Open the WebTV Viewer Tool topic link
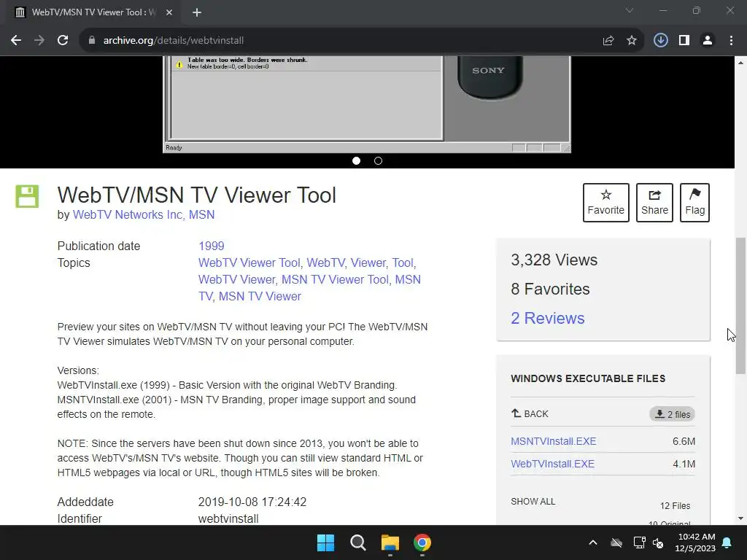747x560 pixels. [249, 262]
